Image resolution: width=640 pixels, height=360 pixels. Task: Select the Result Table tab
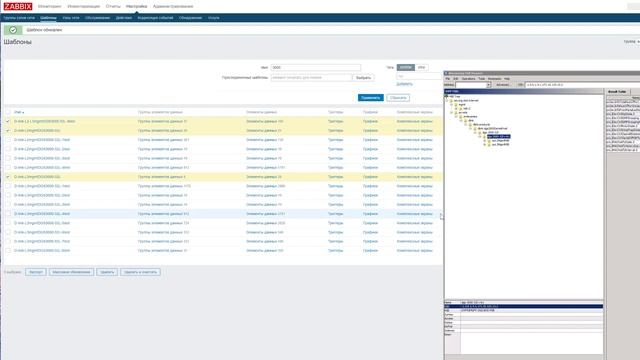click(617, 92)
